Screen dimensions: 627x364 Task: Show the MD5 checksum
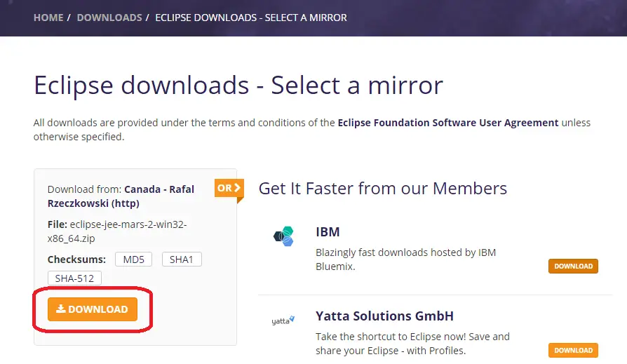tap(133, 259)
